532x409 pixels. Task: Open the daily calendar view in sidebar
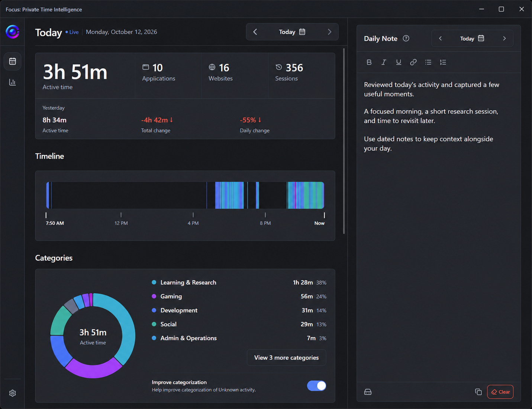point(13,61)
